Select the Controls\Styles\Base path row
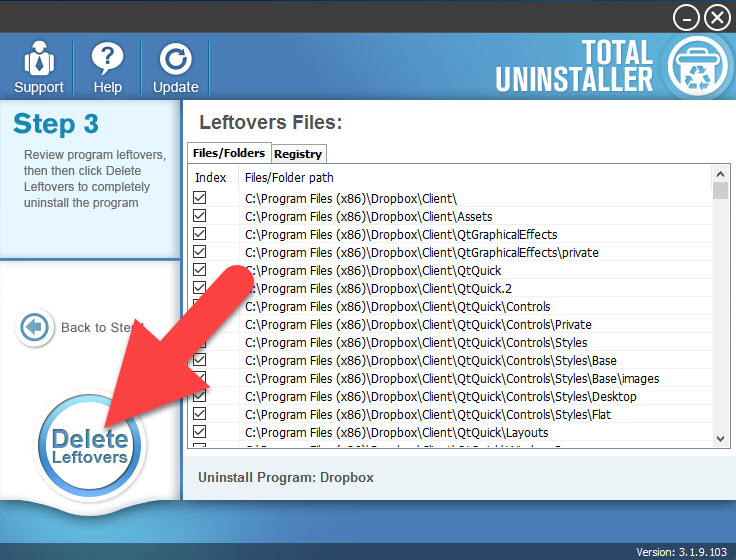 click(x=430, y=361)
